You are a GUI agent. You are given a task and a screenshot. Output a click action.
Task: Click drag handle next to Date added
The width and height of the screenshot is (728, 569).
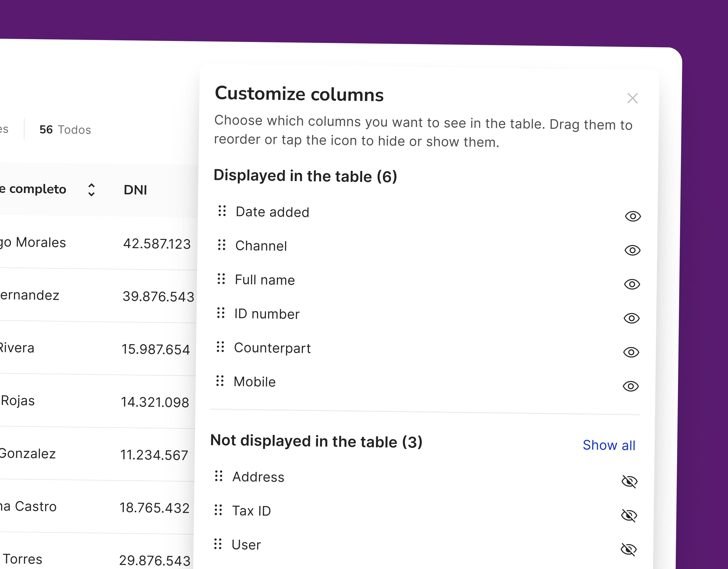tap(222, 211)
